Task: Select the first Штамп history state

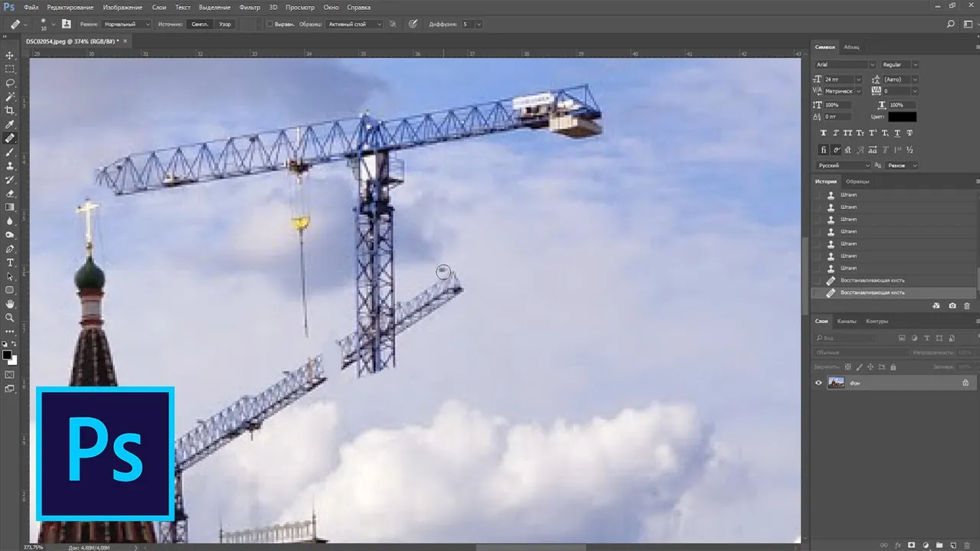Action: 894,195
